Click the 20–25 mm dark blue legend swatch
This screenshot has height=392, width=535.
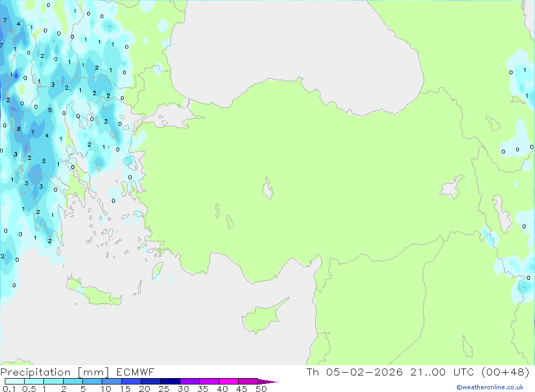150,381
